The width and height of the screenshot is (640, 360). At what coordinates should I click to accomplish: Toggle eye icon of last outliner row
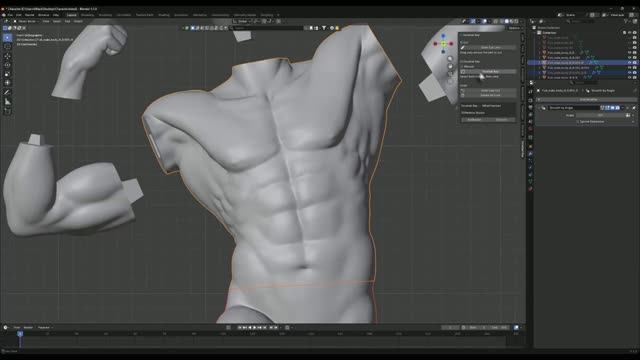(x=629, y=78)
